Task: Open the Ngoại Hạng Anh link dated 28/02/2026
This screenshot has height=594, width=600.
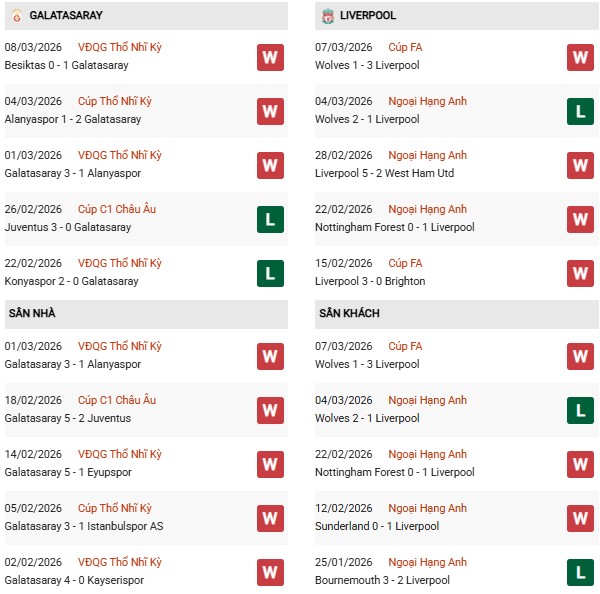Action: [428, 156]
